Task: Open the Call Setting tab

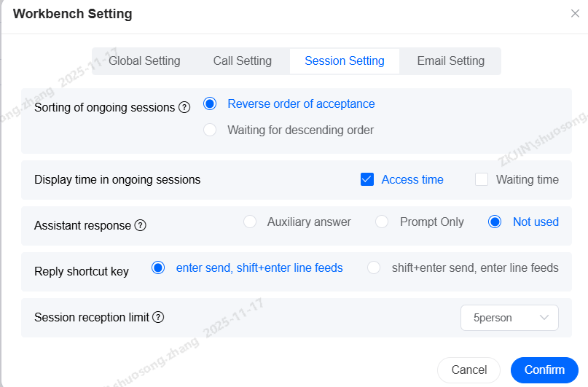Action: click(x=242, y=61)
